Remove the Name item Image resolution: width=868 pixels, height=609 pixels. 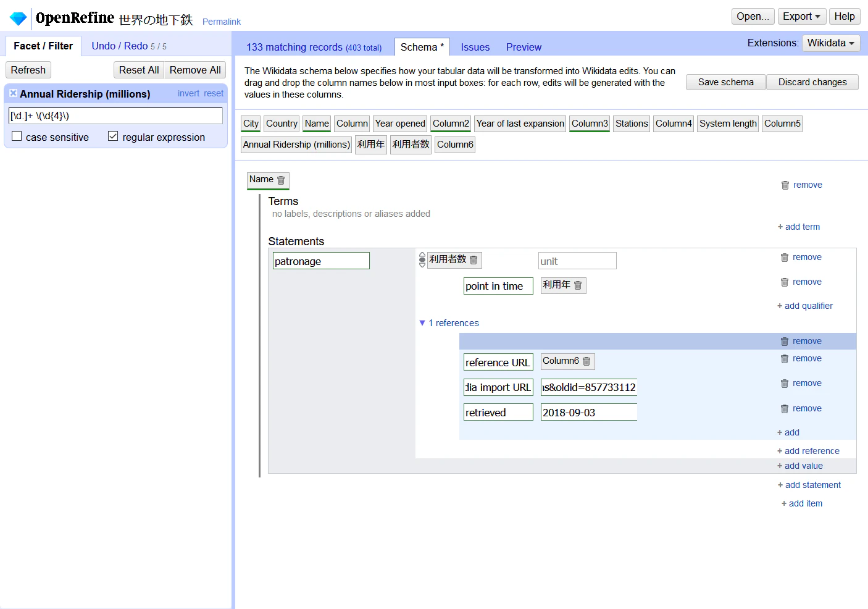pos(802,185)
